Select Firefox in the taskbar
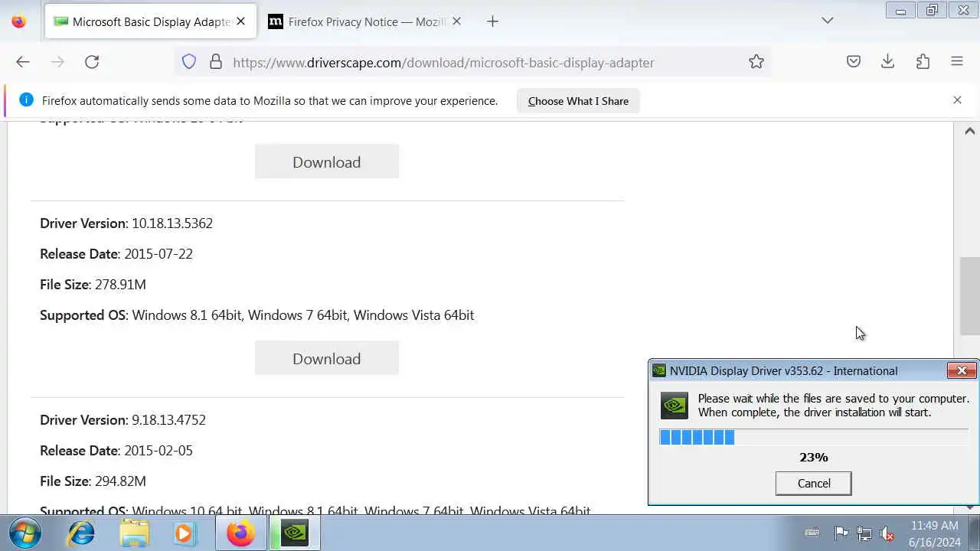Screen dimensions: 980x551 pos(241,533)
